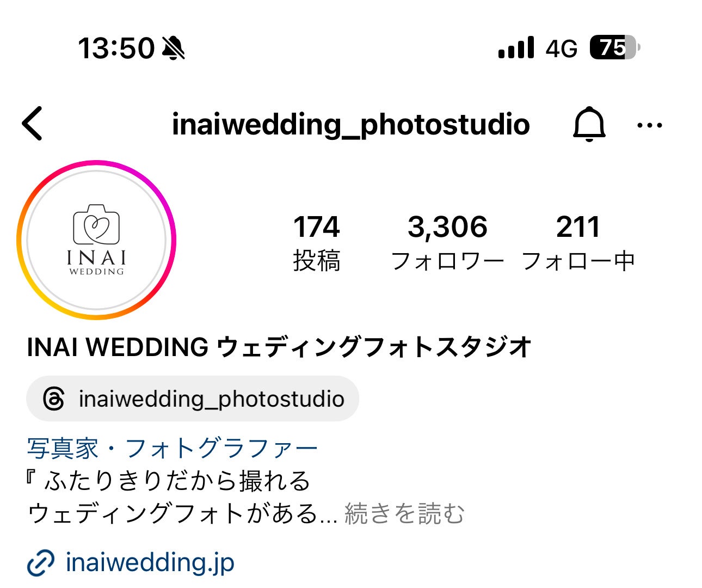View the INAI Wedding profile story ring
The width and height of the screenshot is (702, 588).
click(x=96, y=240)
